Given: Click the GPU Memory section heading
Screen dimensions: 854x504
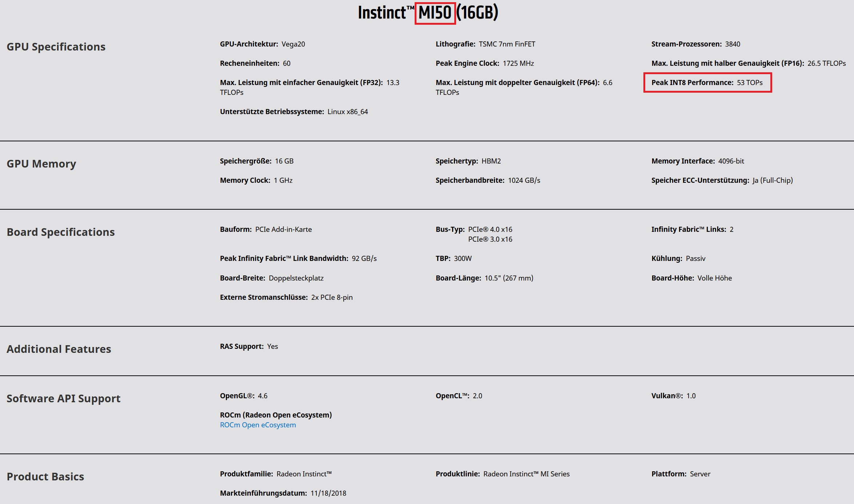Looking at the screenshot, I should tap(41, 164).
